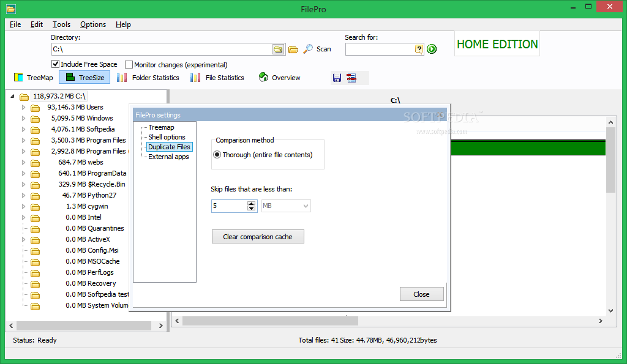This screenshot has width=627, height=364.
Task: Open the Help menu
Action: tap(123, 24)
